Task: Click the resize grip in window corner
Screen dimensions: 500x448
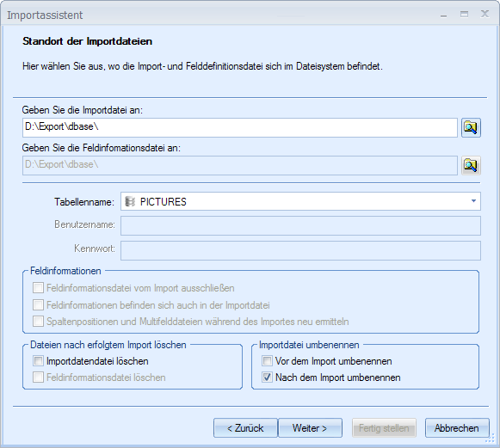Action: pyautogui.click(x=490, y=439)
